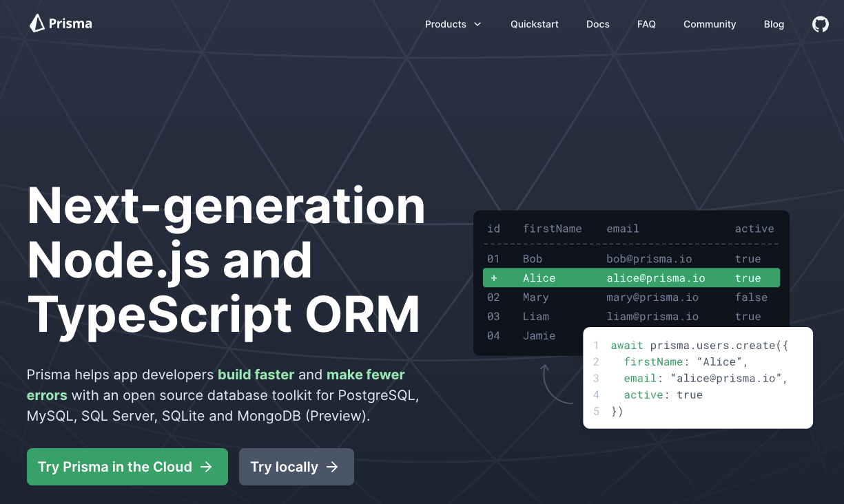
Task: Click the await prisma.users.create code line
Action: tap(699, 345)
